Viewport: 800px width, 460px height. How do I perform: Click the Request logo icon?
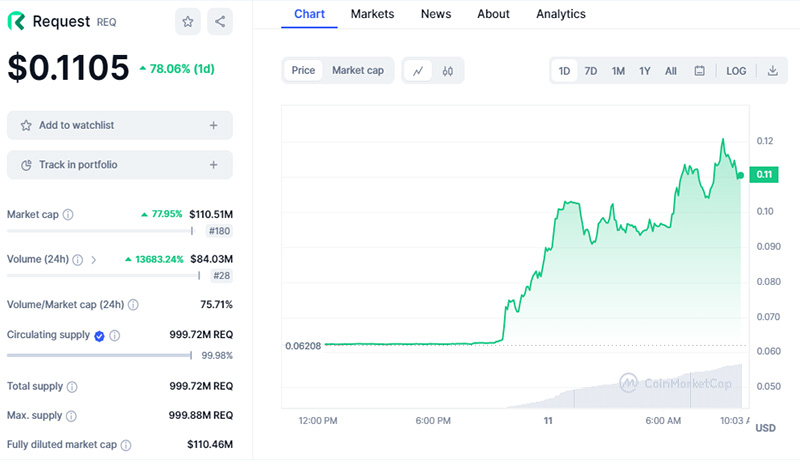[x=16, y=21]
